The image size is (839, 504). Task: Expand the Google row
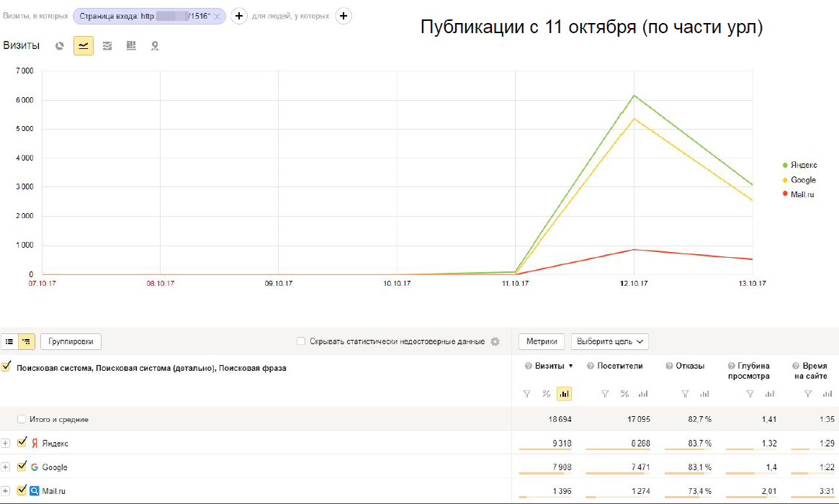coord(6,467)
